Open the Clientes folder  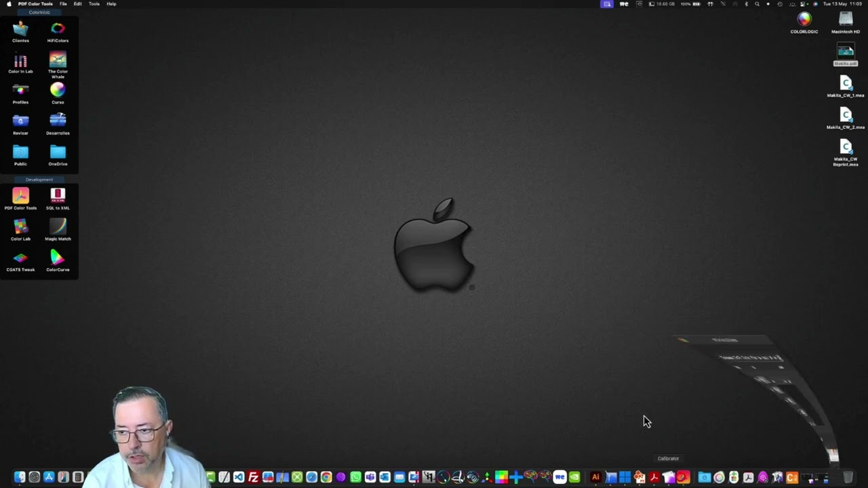point(20,31)
